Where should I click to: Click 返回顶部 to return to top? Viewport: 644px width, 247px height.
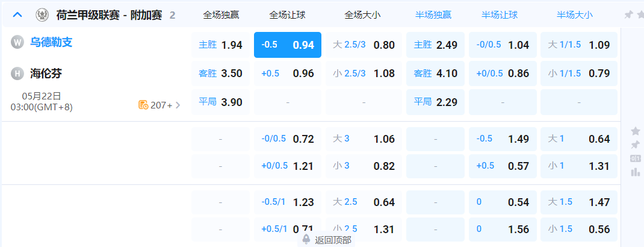pos(333,240)
